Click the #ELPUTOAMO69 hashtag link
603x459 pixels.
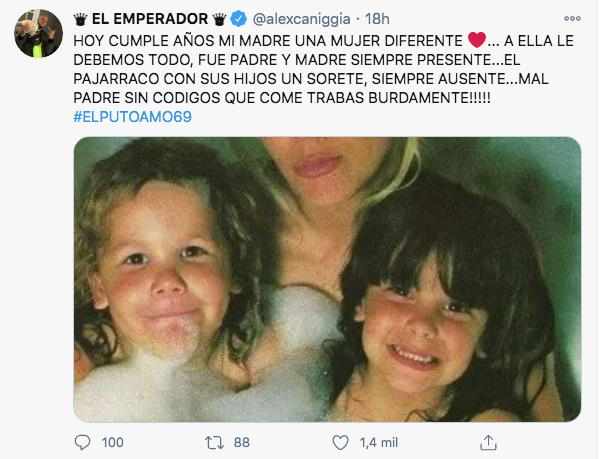click(x=132, y=117)
